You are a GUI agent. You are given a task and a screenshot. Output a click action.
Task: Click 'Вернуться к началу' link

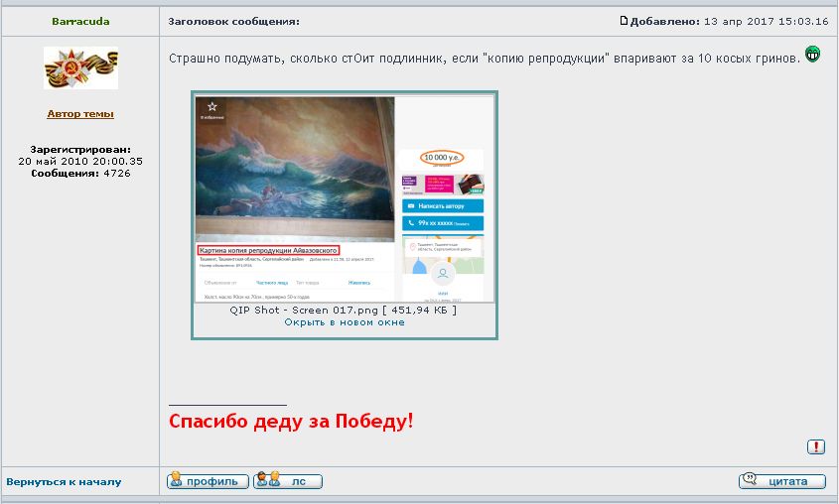64,481
